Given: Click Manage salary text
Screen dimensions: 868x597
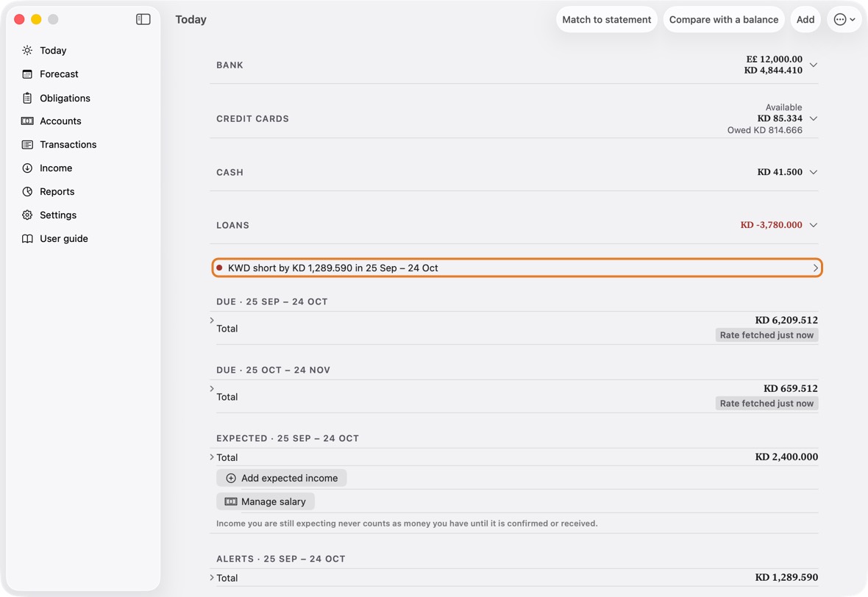Looking at the screenshot, I should pyautogui.click(x=274, y=502).
